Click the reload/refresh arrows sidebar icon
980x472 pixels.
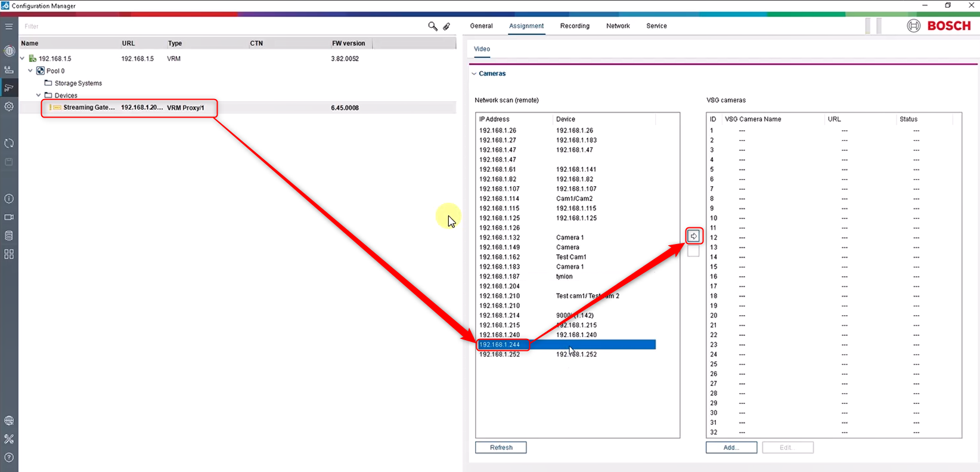9,143
